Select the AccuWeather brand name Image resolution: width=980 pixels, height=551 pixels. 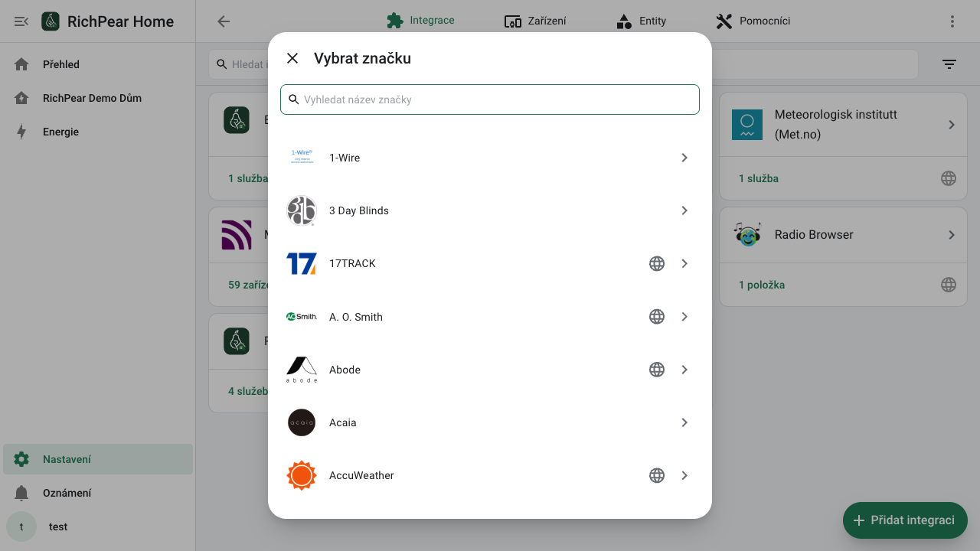[x=361, y=475]
